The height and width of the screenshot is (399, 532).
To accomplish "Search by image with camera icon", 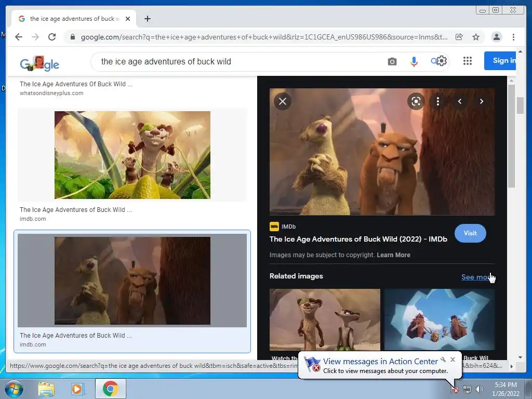I will 392,61.
